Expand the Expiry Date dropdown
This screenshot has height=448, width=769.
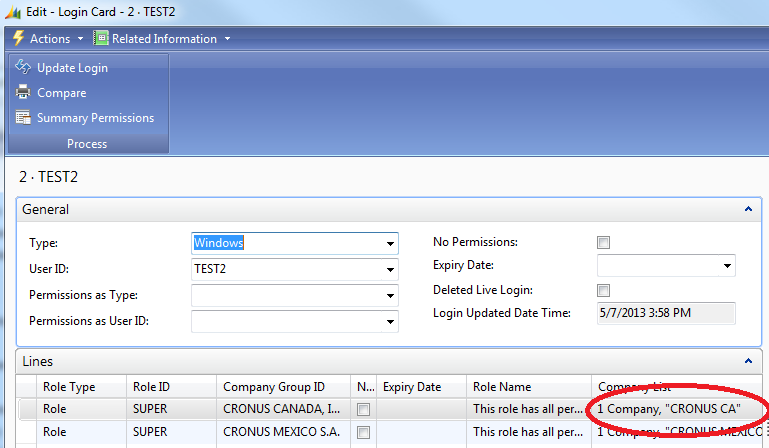(x=726, y=266)
